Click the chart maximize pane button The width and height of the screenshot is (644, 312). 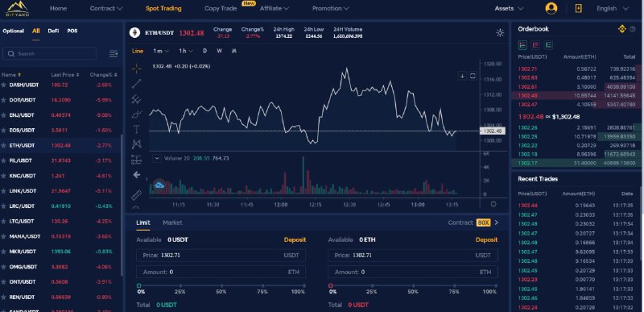[473, 76]
